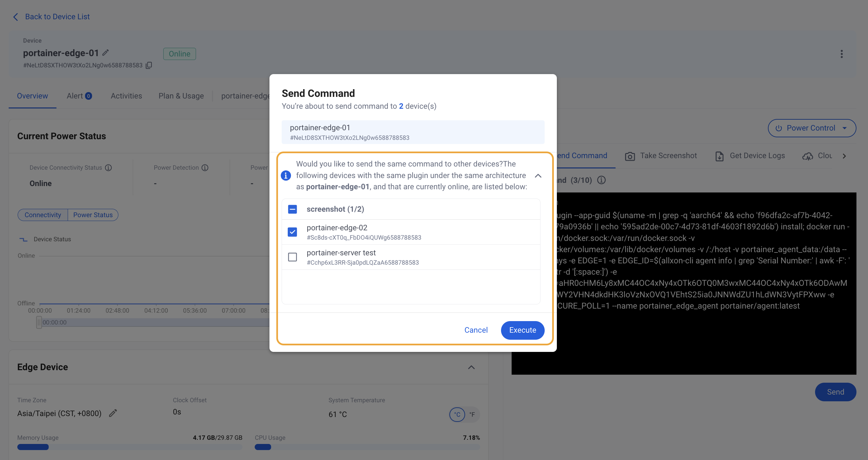Click the cloud tab icon
868x460 pixels.
point(807,156)
